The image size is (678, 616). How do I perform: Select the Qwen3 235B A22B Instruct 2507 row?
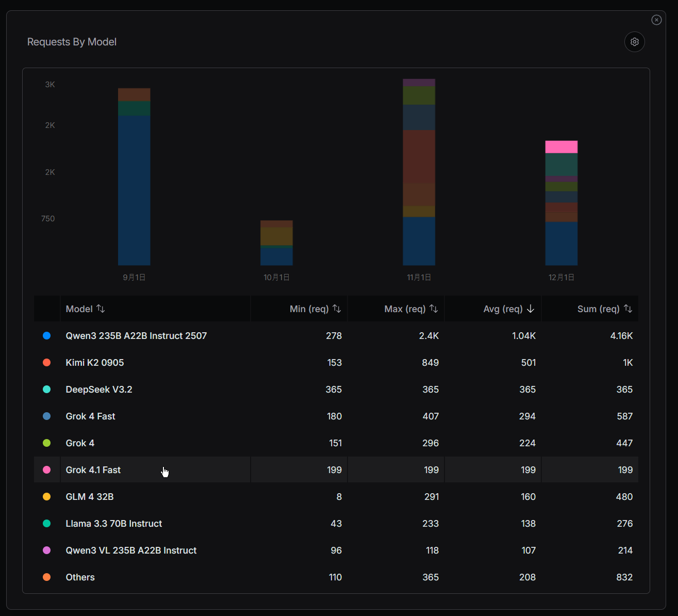click(x=336, y=335)
